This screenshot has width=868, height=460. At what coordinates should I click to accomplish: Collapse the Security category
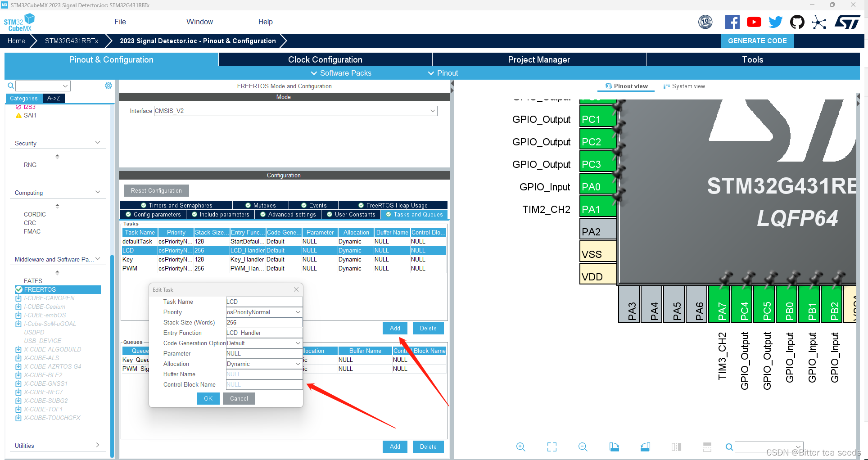[98, 143]
